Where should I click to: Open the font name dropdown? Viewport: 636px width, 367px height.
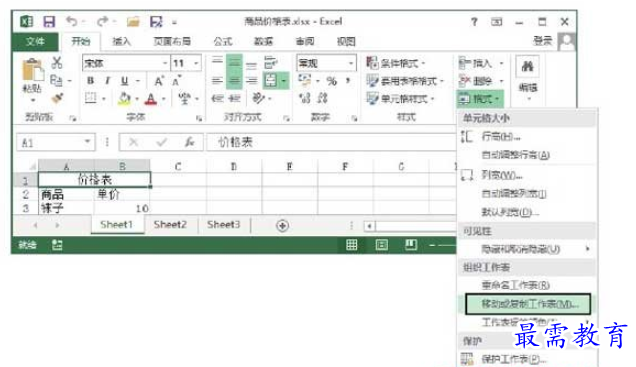(x=165, y=63)
